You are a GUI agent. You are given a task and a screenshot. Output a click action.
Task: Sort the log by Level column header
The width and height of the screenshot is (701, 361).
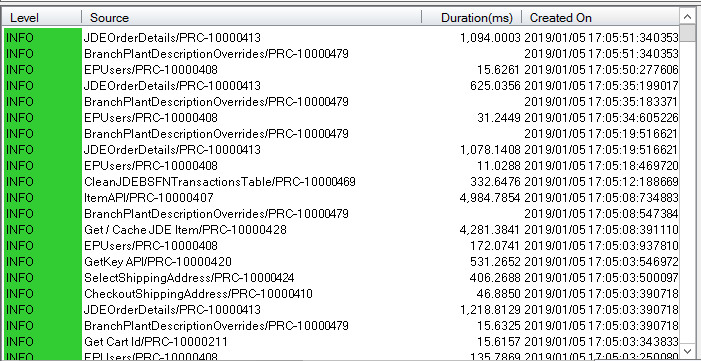click(x=42, y=17)
